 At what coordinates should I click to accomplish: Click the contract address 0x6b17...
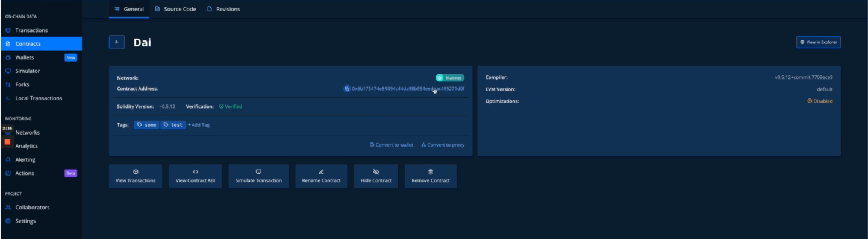[x=408, y=89]
